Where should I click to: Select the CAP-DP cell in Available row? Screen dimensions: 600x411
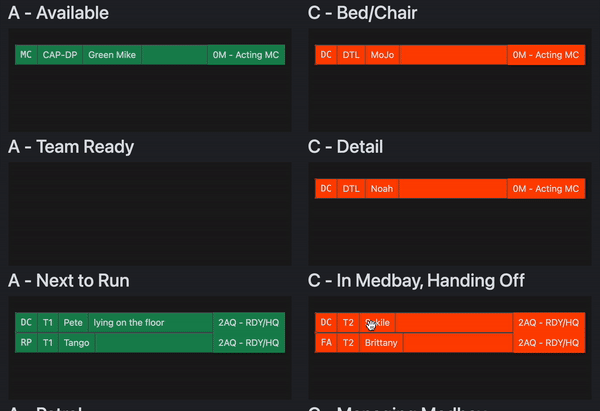pyautogui.click(x=60, y=55)
